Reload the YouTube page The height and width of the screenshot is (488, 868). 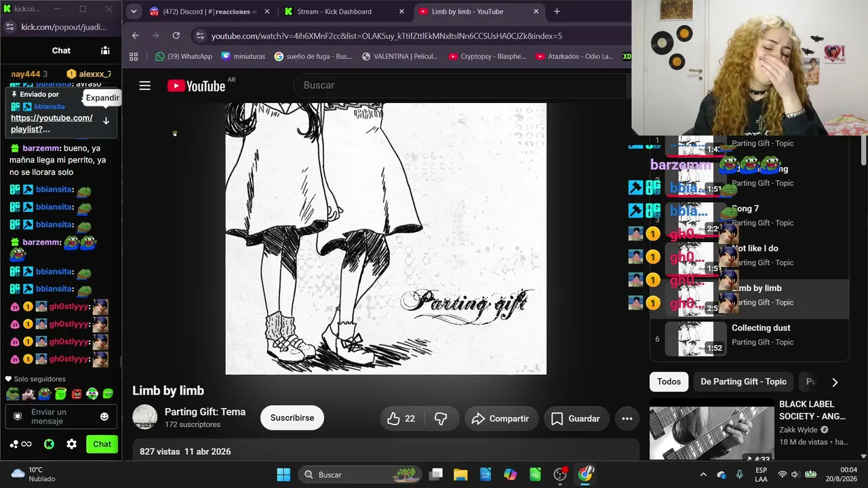[x=176, y=35]
